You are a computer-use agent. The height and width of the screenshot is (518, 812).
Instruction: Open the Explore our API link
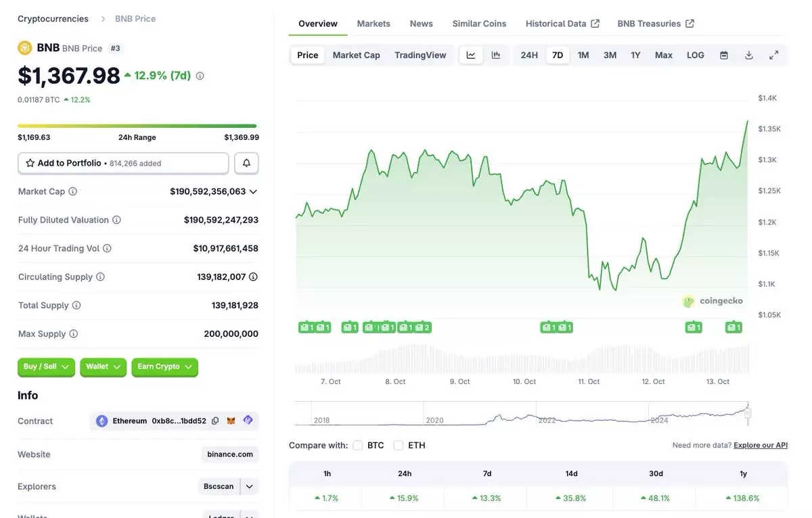click(761, 445)
